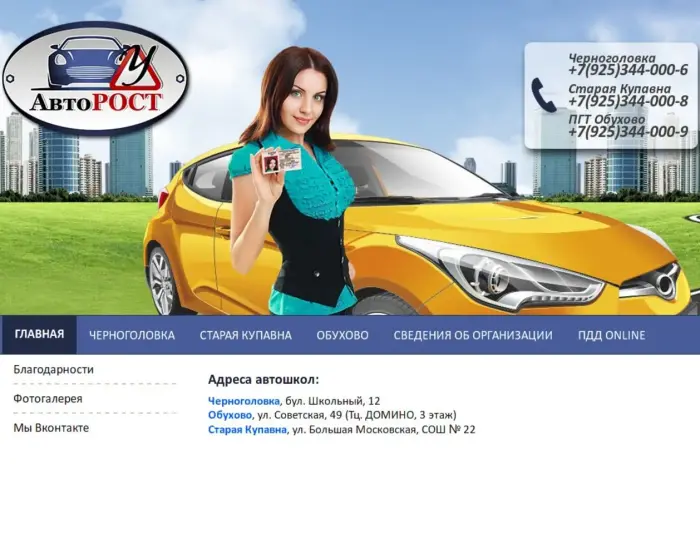Open the ПДД ONLINE menu item
700x534 pixels.
click(x=611, y=335)
